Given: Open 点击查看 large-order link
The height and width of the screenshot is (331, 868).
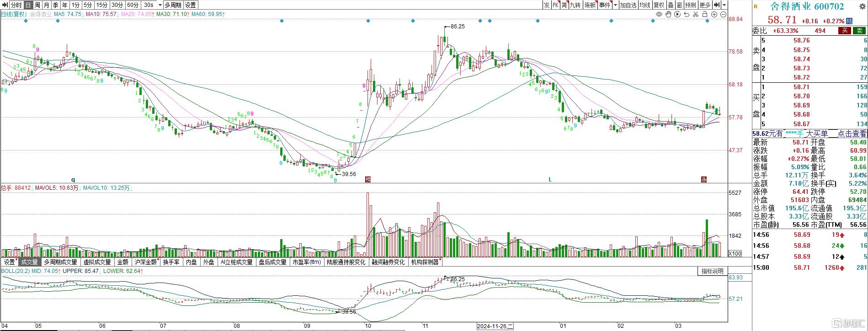Looking at the screenshot, I should (852, 133).
